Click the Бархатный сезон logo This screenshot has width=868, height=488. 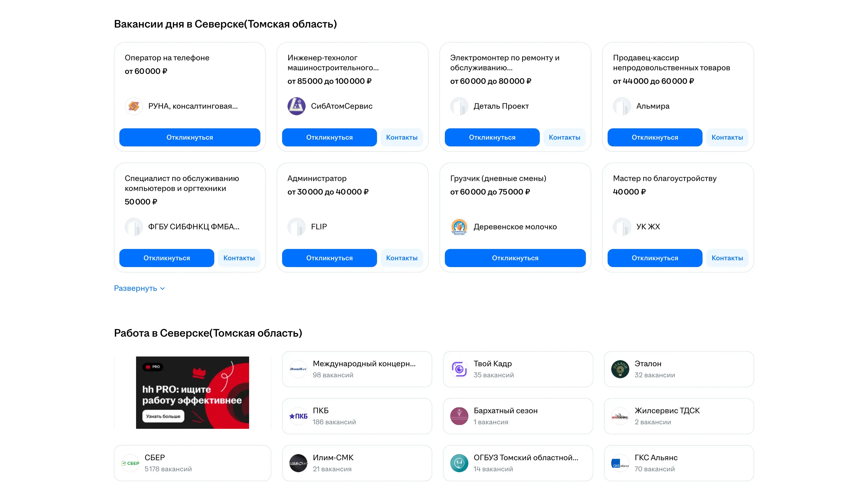tap(459, 416)
